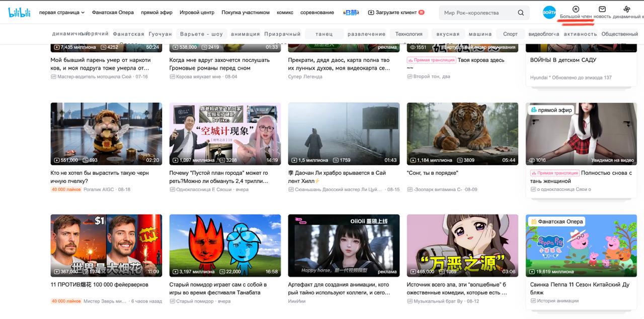The height and width of the screenshot is (319, 644).
Task: Click the 'Фанатская Опера' badge on Peppa Pig card
Action: pyautogui.click(x=556, y=222)
